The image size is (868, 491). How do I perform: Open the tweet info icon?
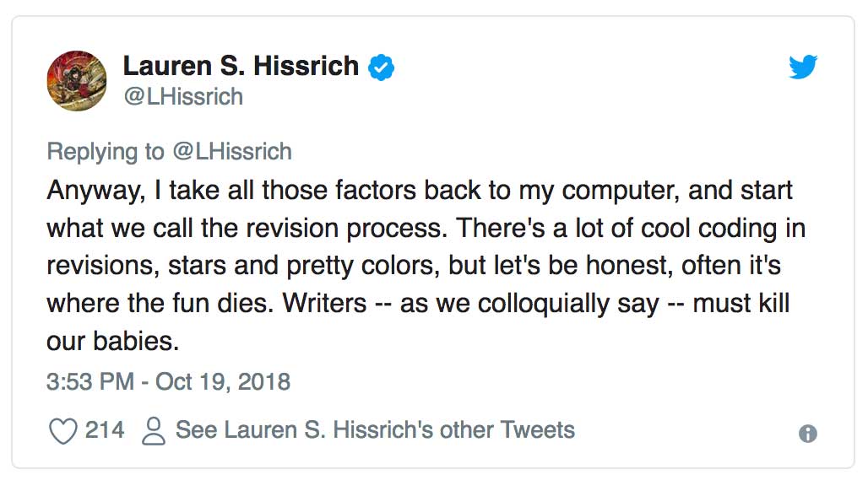(x=808, y=434)
